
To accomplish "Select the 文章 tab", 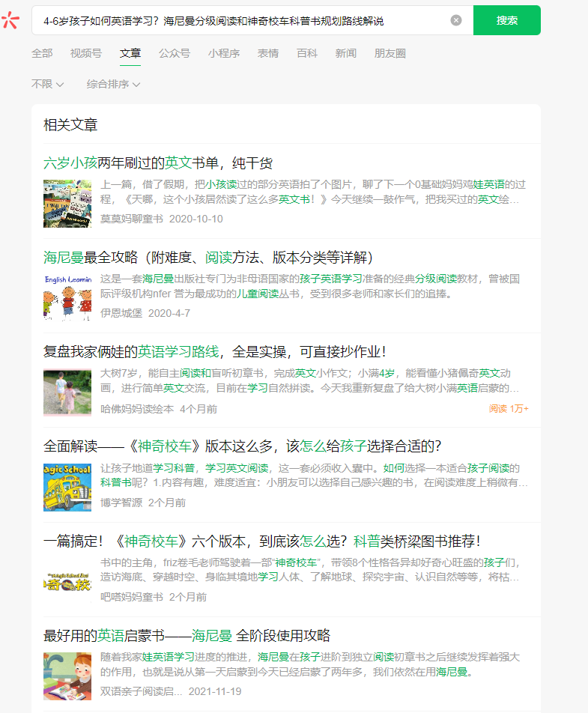I will [130, 53].
